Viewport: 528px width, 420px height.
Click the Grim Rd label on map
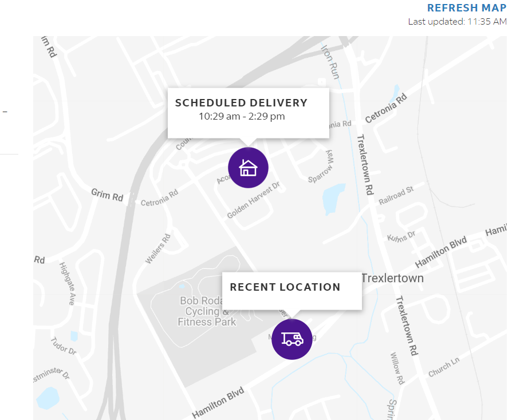coord(108,195)
